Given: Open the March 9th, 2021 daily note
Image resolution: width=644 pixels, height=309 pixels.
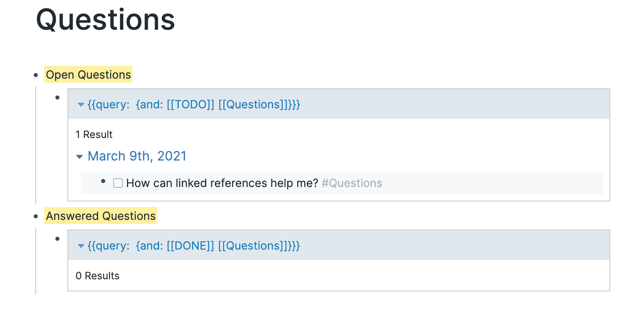Looking at the screenshot, I should [x=137, y=156].
